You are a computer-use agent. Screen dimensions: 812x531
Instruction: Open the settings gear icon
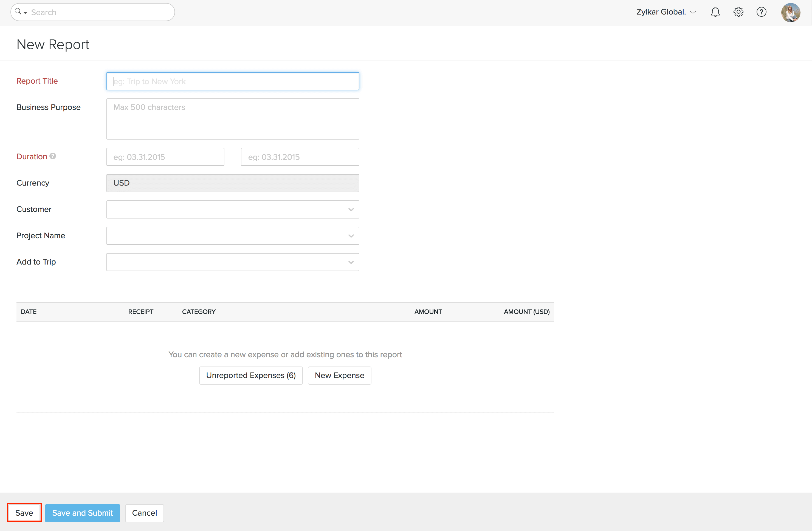pos(738,12)
